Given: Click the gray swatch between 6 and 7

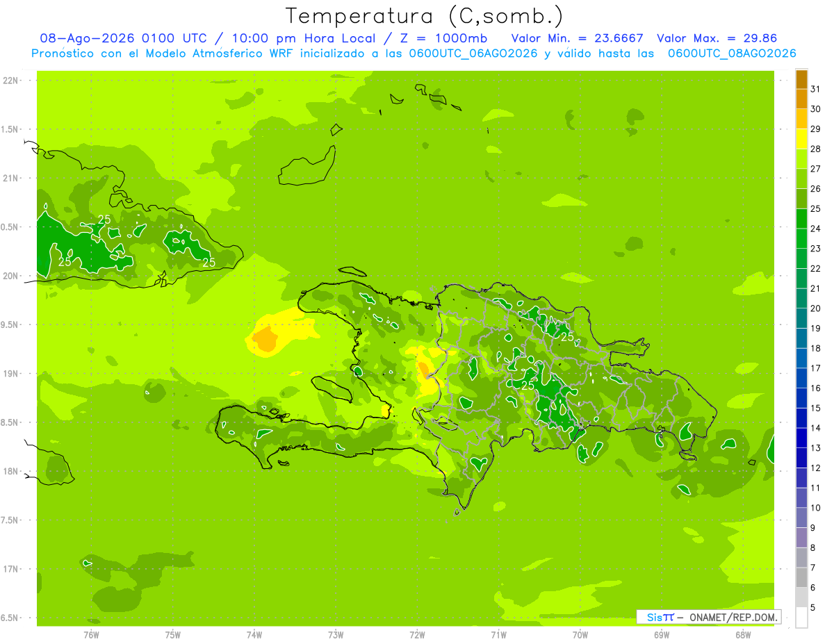Looking at the screenshot, I should [x=801, y=577].
